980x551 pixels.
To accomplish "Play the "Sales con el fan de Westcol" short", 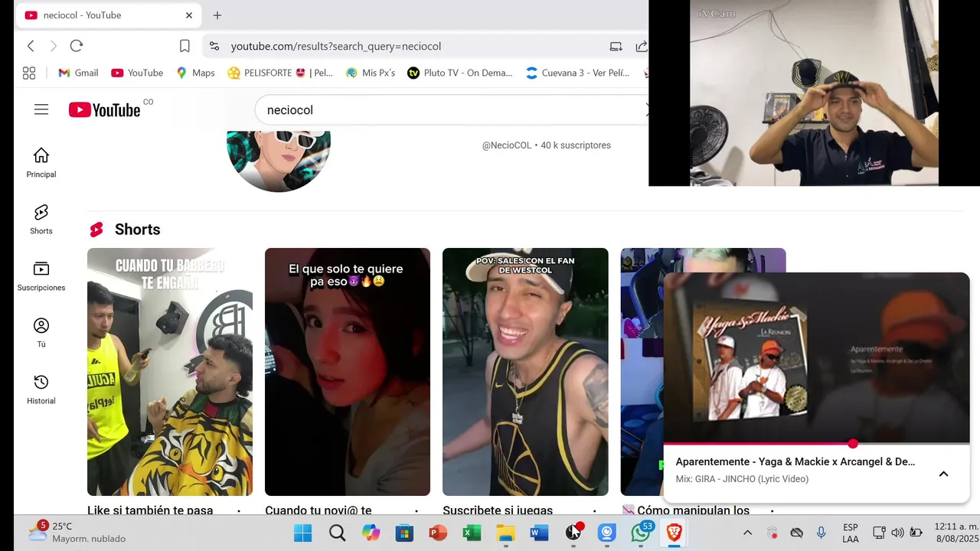I will tap(525, 372).
